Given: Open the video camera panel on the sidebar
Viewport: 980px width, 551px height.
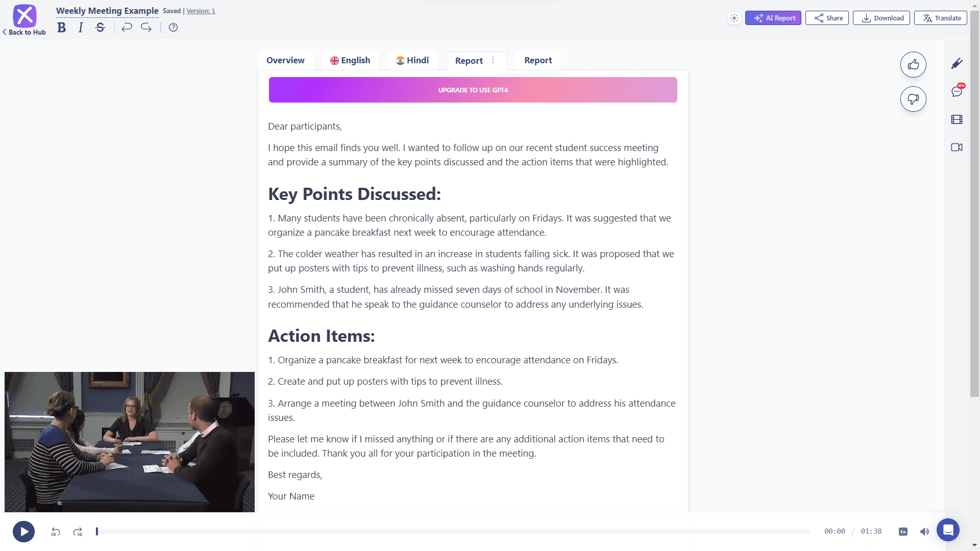Looking at the screenshot, I should 958,147.
